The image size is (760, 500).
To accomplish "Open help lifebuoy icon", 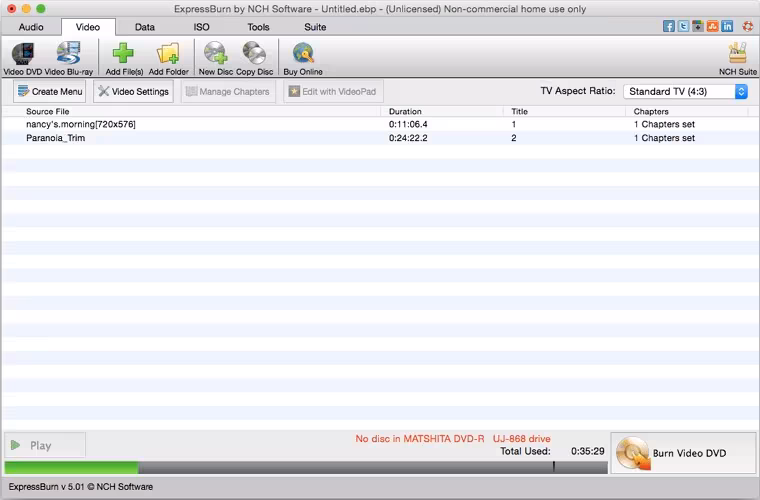I will coord(748,27).
